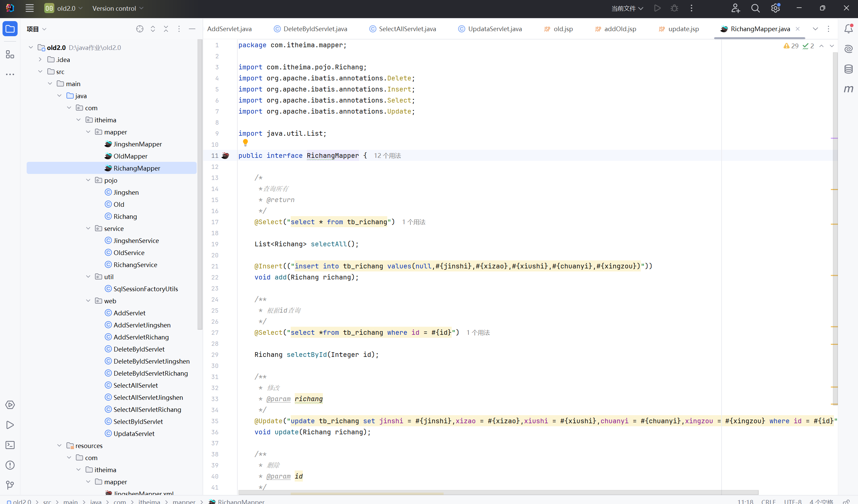Click the Structure tool window icon

coord(10,54)
